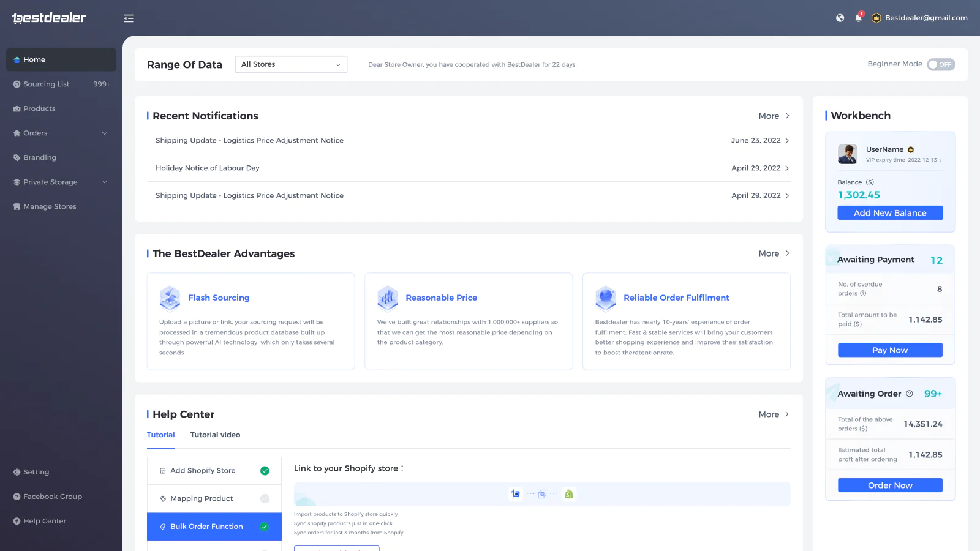The image size is (980, 551).
Task: Click the overdue orders help icon
Action: click(x=863, y=293)
